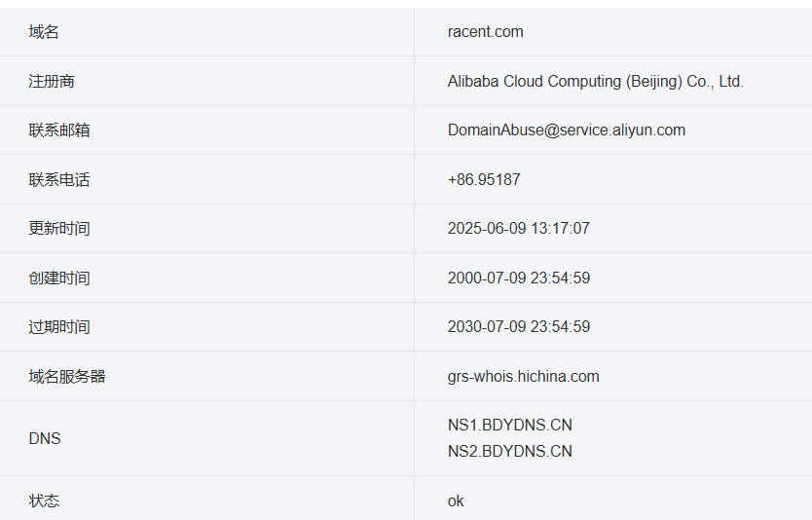Click the 域名 row label
The width and height of the screenshot is (812, 520).
[44, 32]
